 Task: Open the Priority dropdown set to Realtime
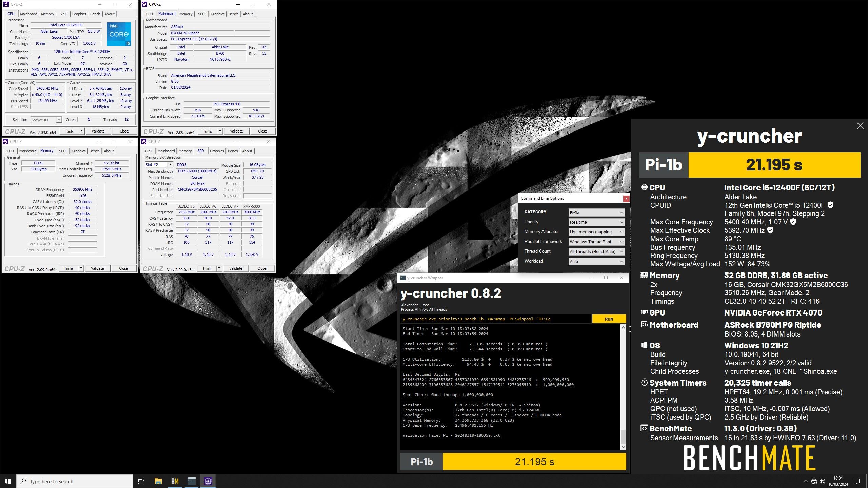[x=596, y=222]
